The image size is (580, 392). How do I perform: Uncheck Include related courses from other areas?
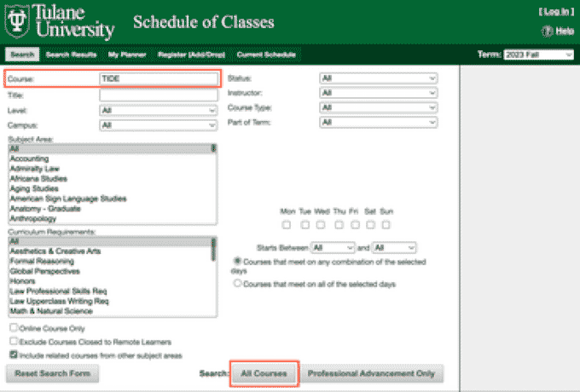(14, 355)
